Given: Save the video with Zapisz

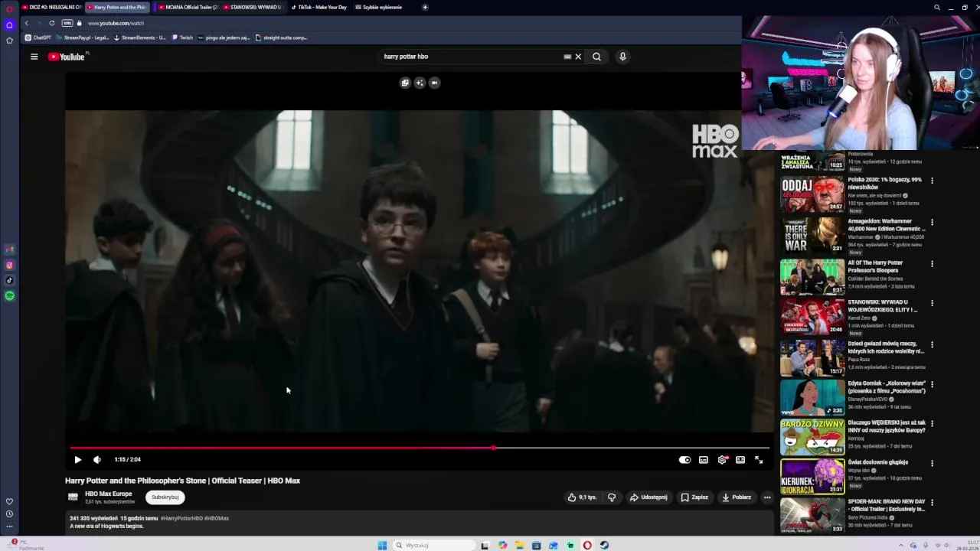Looking at the screenshot, I should coord(695,497).
